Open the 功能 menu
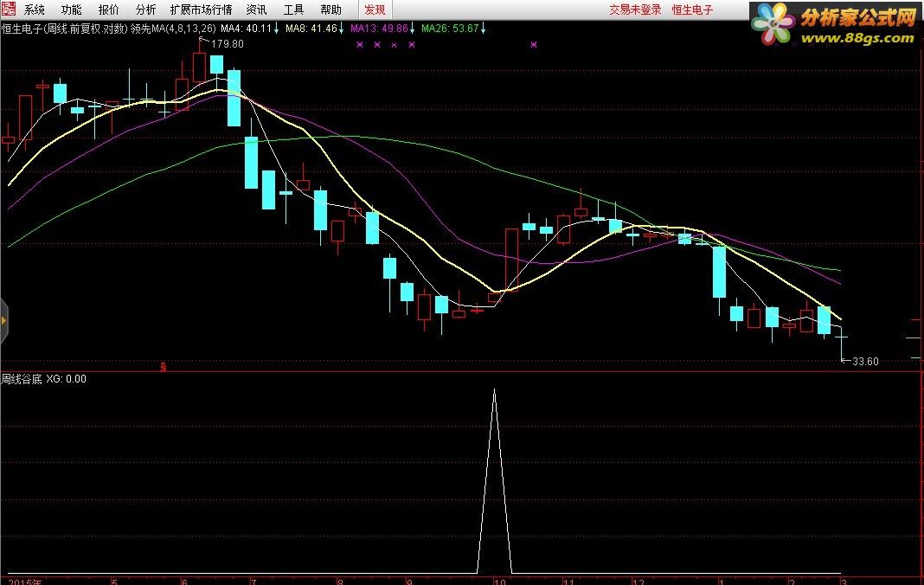Screen dimensions: 924x585 pyautogui.click(x=71, y=10)
